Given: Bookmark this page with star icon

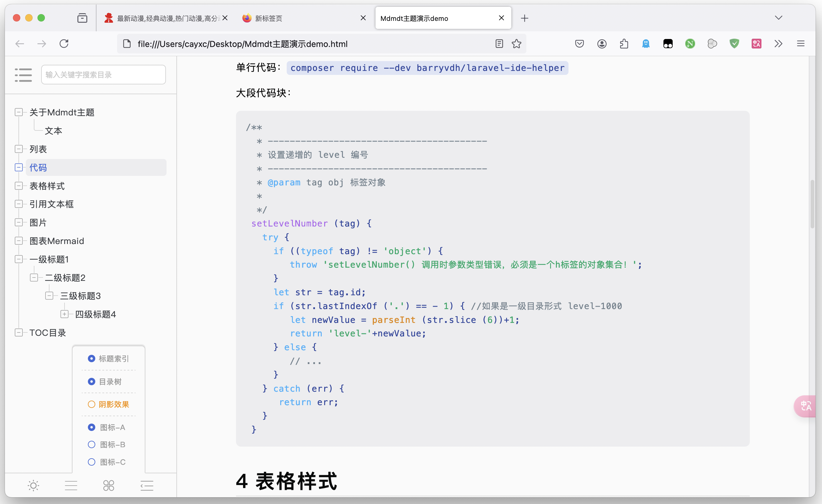Looking at the screenshot, I should [517, 44].
